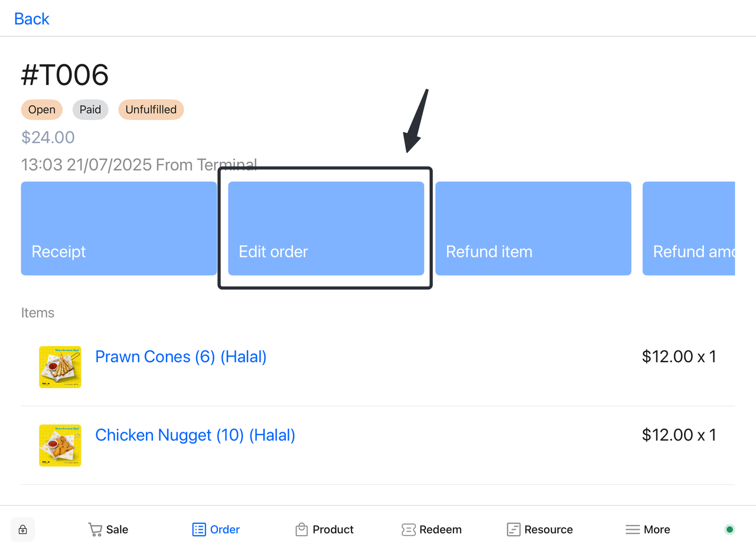This screenshot has height=554, width=756.
Task: Click the Edit order button
Action: tap(326, 229)
